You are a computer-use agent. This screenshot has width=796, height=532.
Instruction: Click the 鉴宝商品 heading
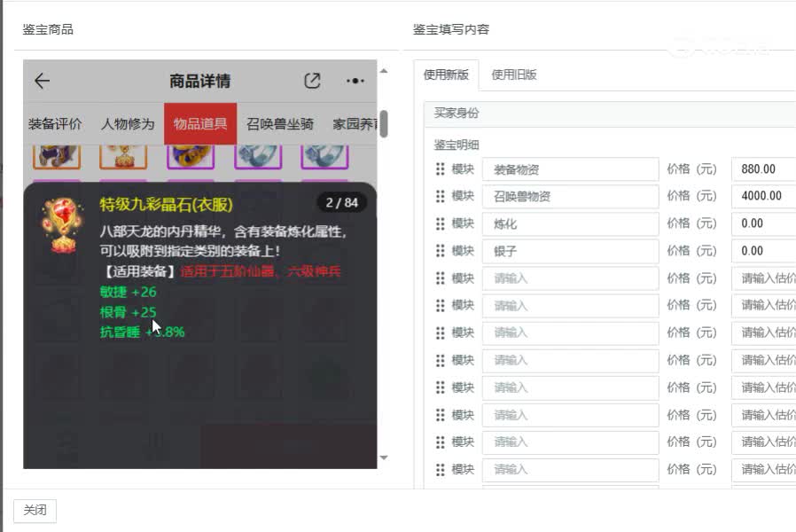click(48, 29)
